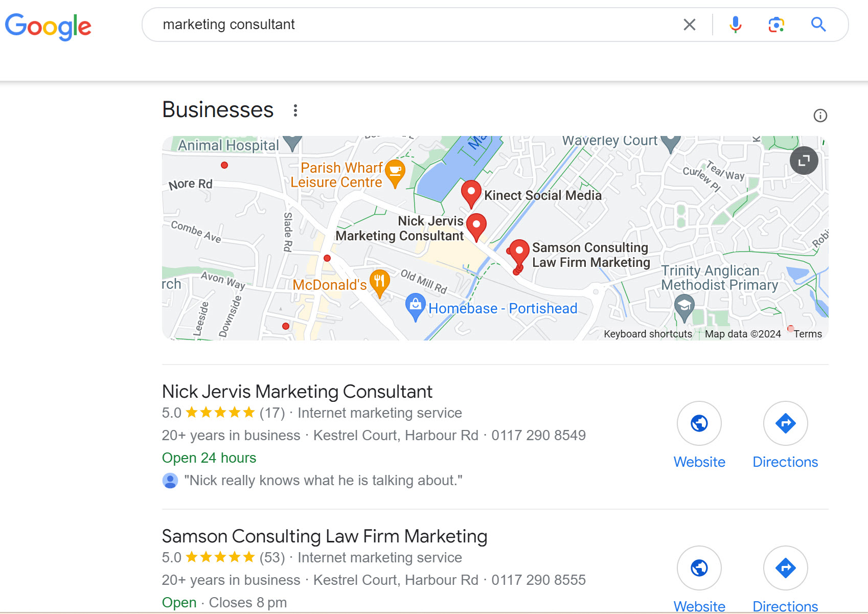This screenshot has width=868, height=614.
Task: Click the info icon beside Businesses
Action: pyautogui.click(x=820, y=116)
